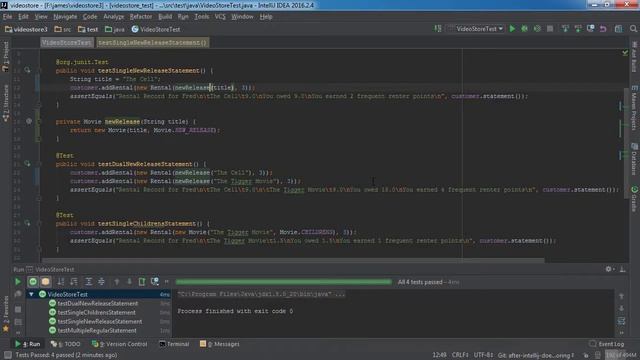Click the green test progress bar
Screen dimensions: 640x360
pos(283,282)
